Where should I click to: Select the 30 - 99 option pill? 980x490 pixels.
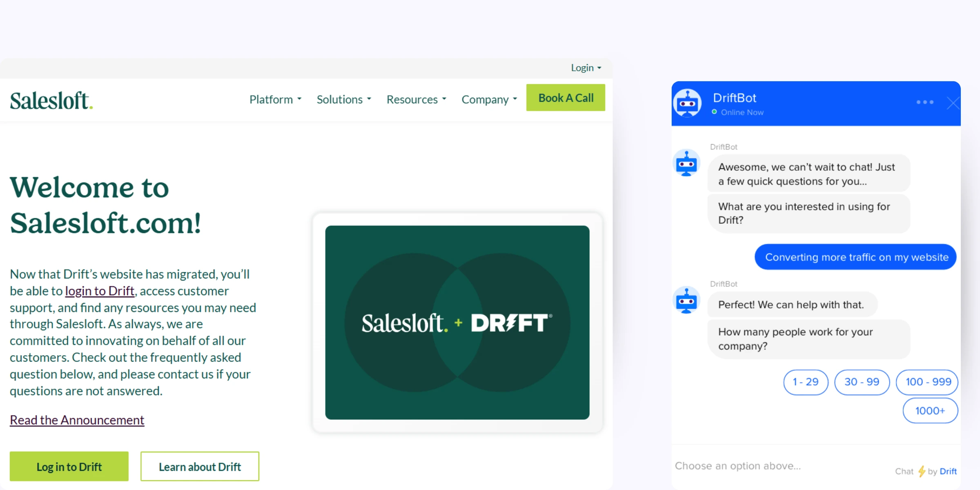(862, 382)
